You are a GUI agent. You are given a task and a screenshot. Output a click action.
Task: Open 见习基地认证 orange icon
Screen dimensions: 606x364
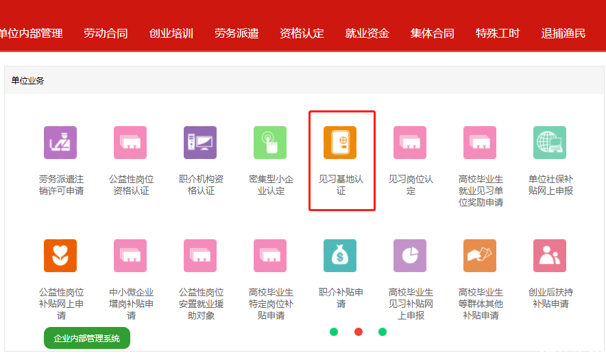[340, 143]
